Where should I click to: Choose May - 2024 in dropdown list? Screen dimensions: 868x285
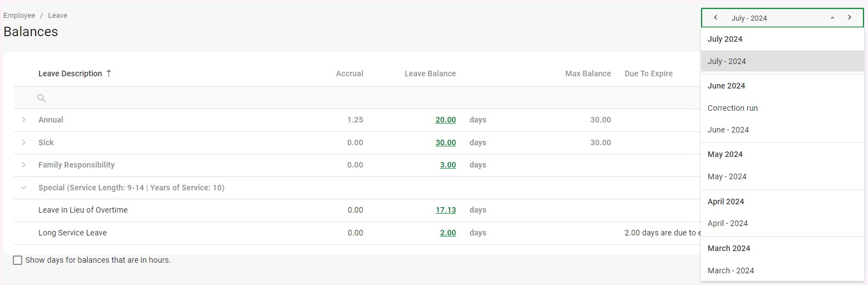pyautogui.click(x=727, y=176)
